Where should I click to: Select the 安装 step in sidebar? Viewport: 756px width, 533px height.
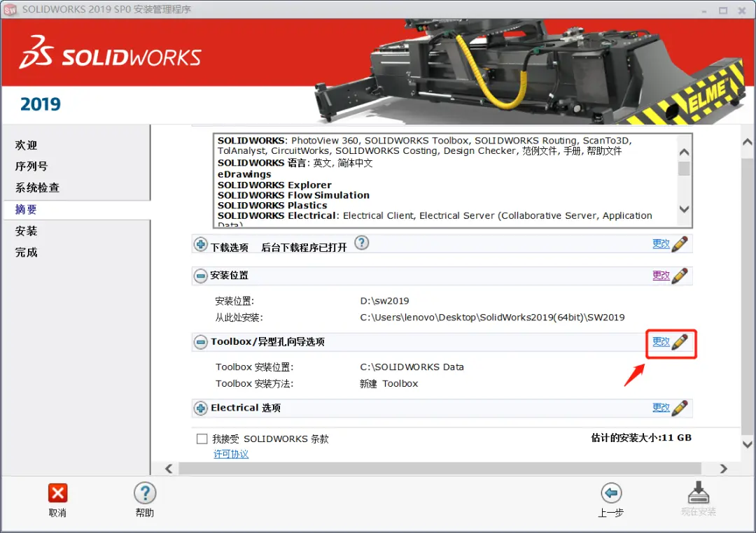26,231
